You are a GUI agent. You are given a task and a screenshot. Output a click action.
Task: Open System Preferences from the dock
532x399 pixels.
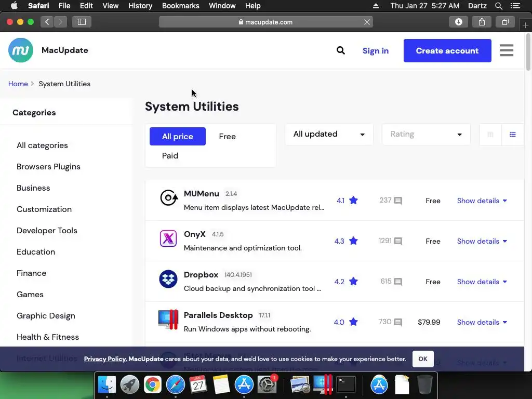(x=267, y=384)
